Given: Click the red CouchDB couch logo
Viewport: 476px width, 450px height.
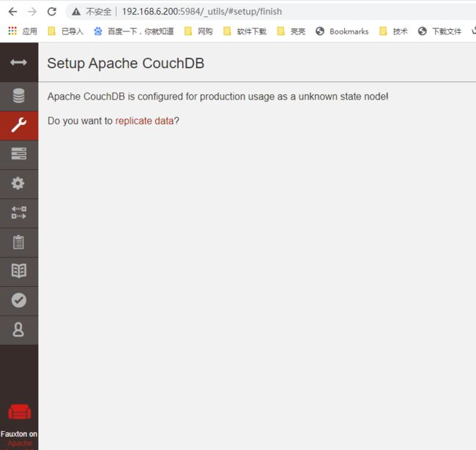Looking at the screenshot, I should pyautogui.click(x=20, y=412).
